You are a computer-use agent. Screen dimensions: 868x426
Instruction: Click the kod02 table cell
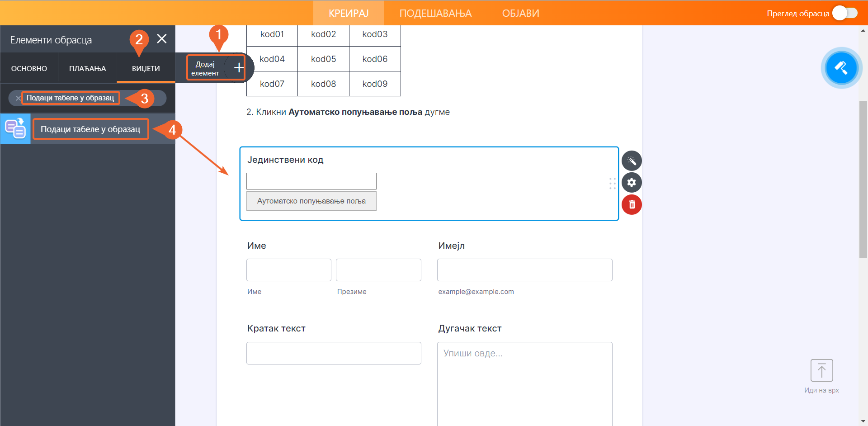[324, 34]
